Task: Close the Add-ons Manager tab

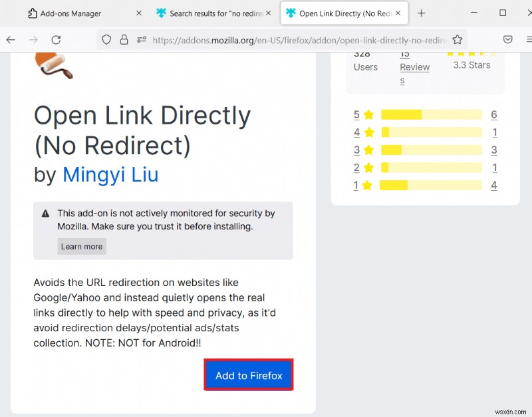Action: pyautogui.click(x=139, y=13)
